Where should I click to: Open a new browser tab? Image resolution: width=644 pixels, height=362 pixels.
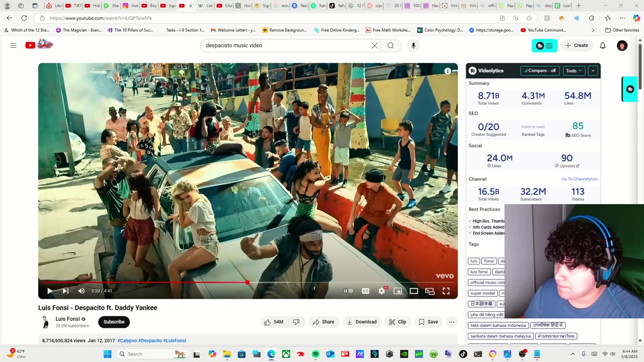[x=579, y=6]
